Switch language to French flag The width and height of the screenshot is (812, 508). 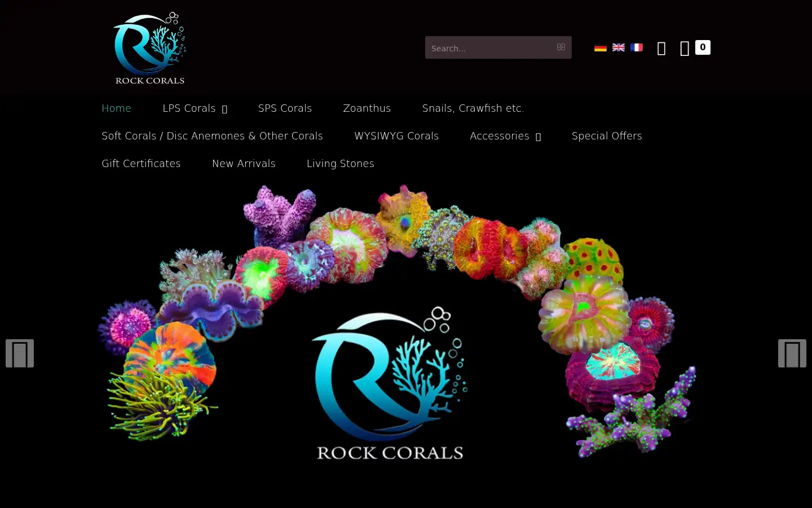pos(637,47)
